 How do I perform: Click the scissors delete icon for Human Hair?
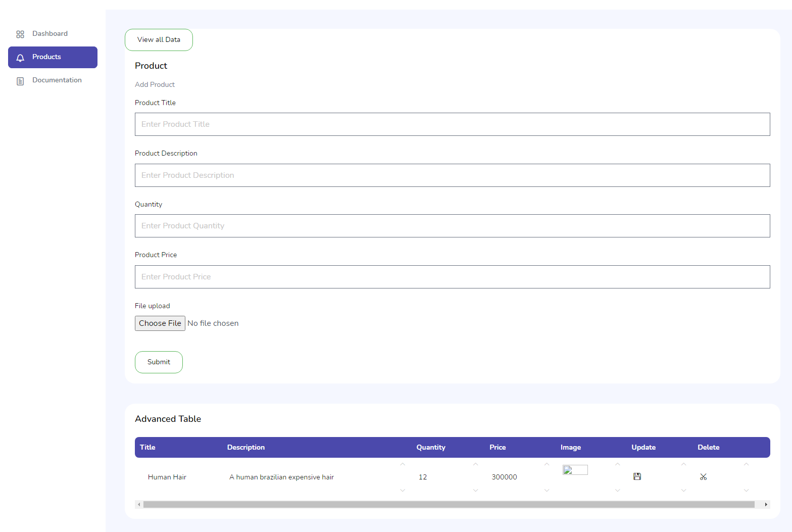point(703,476)
